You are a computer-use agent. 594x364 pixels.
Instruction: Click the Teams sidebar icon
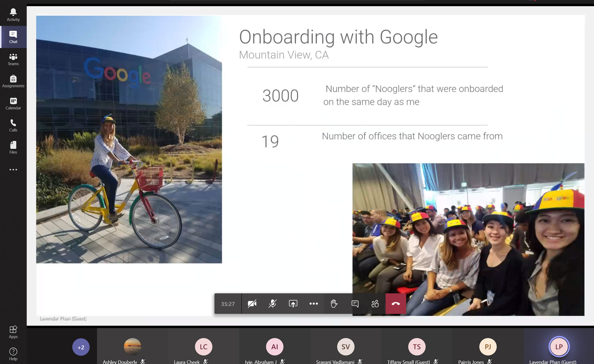point(13,58)
